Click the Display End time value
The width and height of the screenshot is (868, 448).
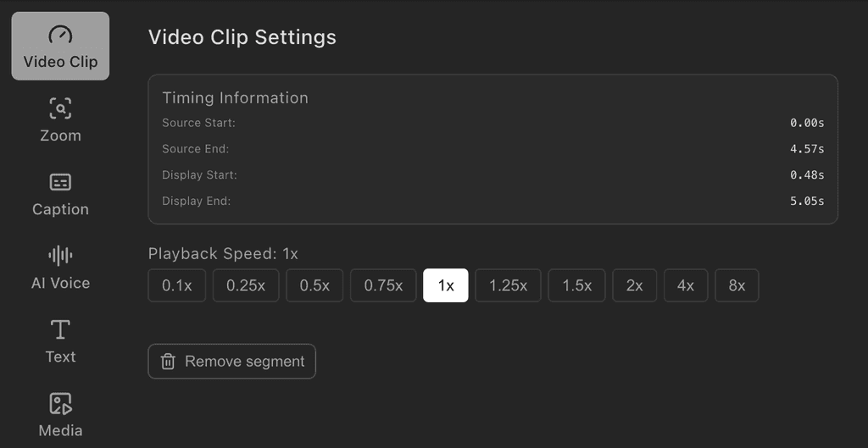[807, 202]
